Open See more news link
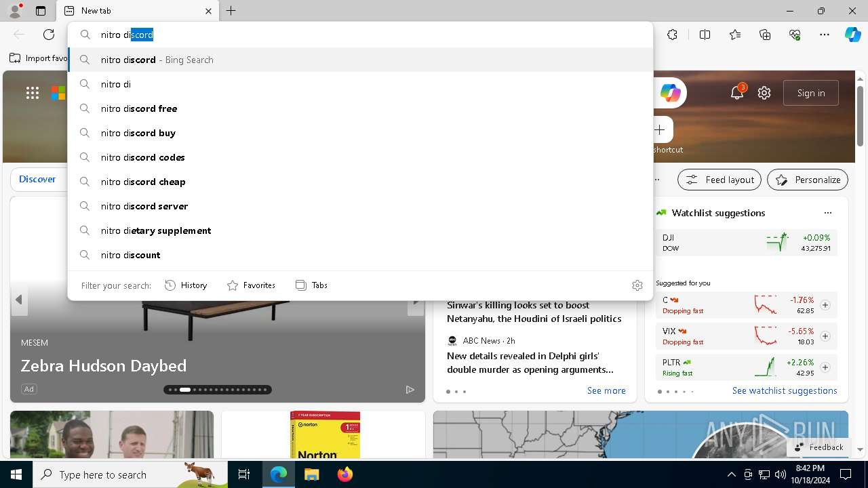Image resolution: width=868 pixels, height=488 pixels. click(x=606, y=390)
